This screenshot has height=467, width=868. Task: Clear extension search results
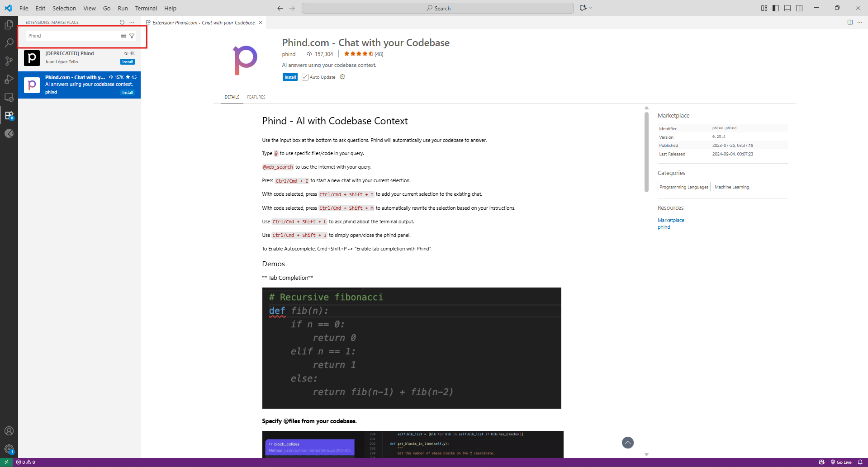(123, 36)
